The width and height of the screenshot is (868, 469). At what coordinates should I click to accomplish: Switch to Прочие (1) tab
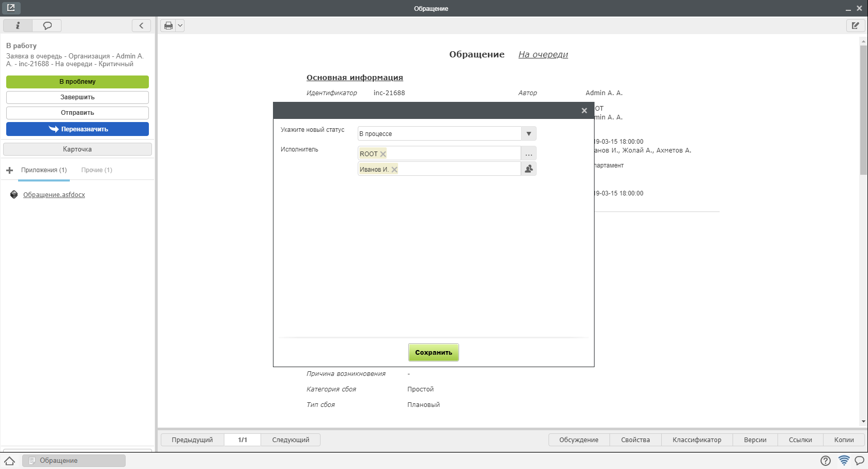pos(97,170)
